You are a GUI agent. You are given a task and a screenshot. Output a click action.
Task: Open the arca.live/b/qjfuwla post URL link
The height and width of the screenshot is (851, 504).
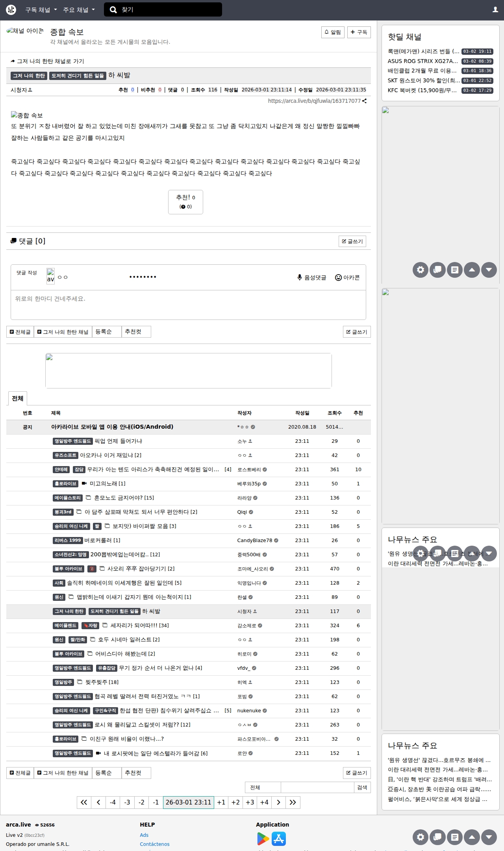tap(314, 101)
